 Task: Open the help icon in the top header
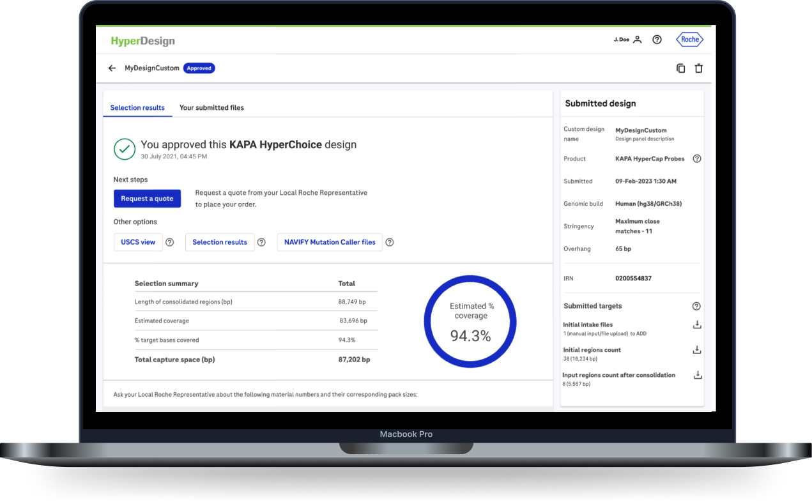click(x=657, y=40)
